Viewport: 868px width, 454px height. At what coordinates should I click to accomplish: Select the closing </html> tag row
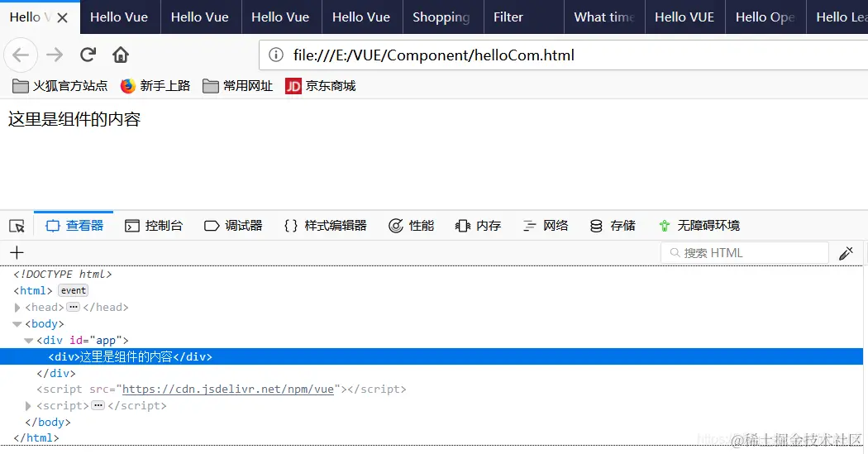click(36, 438)
